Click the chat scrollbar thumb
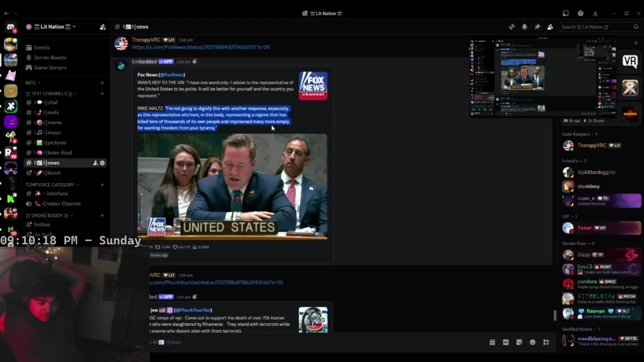 555,315
